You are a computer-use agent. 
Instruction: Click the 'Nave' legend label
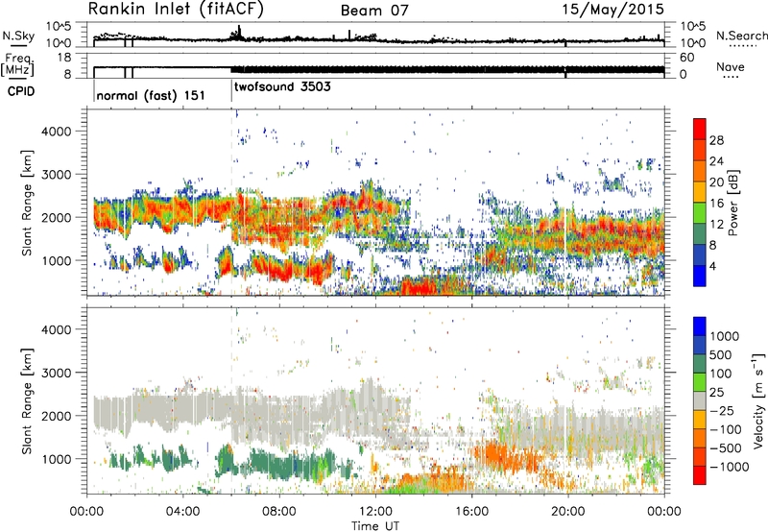[731, 66]
